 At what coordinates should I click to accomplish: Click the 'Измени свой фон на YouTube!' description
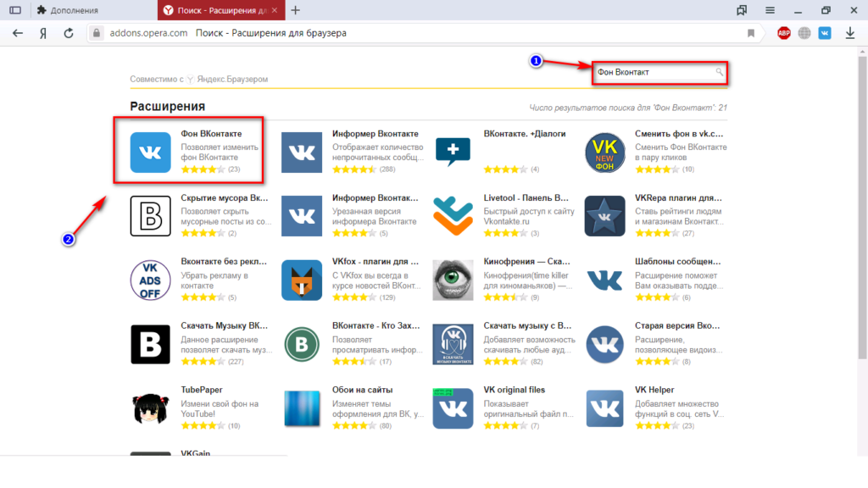click(220, 409)
